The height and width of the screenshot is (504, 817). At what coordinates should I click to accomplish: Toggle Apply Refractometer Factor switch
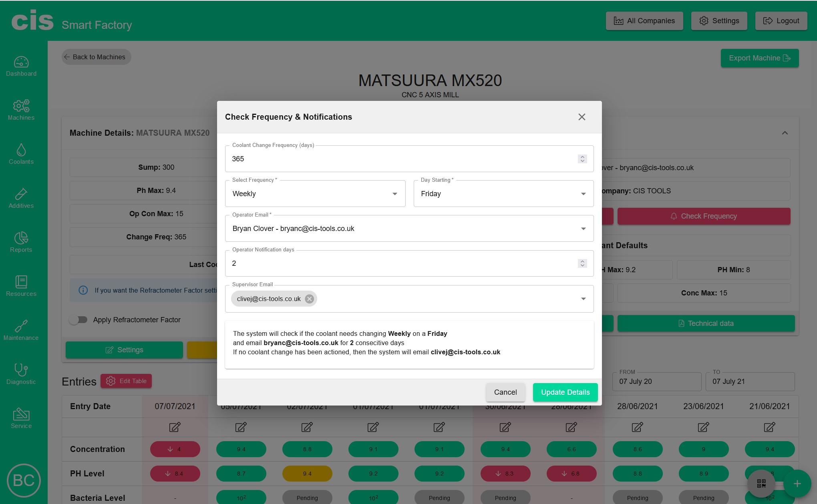(x=78, y=319)
